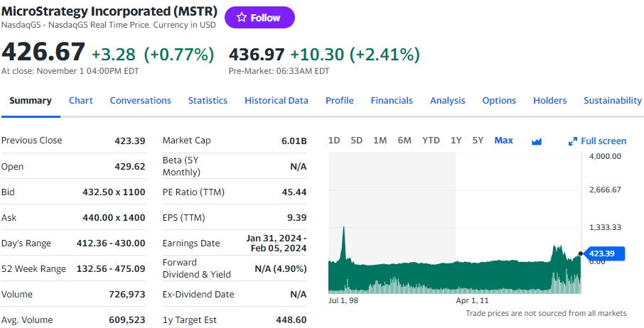Viewport: 644px width, 328px height.
Task: Switch chart type with mountain chart icon
Action: [x=537, y=141]
